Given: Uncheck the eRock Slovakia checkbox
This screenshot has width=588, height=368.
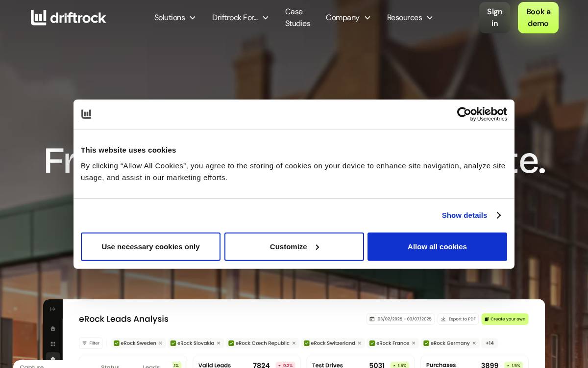Looking at the screenshot, I should (x=173, y=343).
